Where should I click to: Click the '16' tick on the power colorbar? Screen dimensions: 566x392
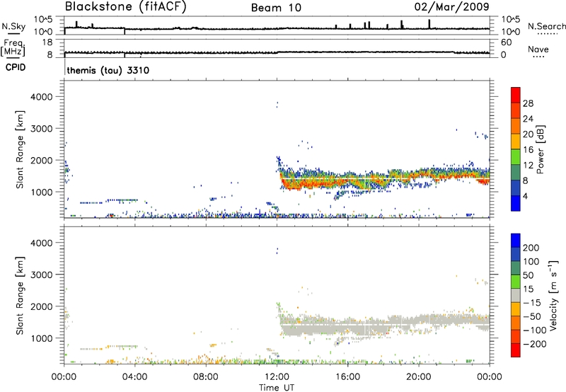528,150
